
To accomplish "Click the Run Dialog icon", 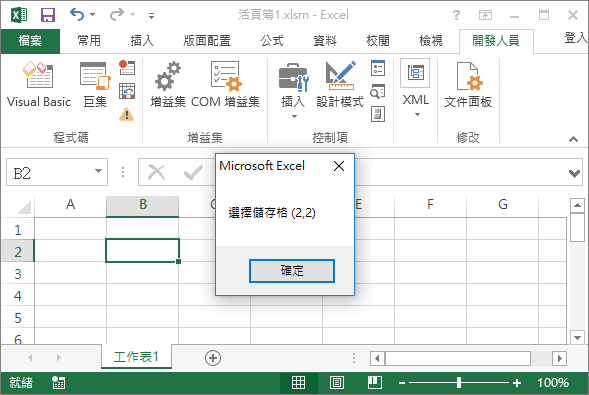I will tap(378, 114).
